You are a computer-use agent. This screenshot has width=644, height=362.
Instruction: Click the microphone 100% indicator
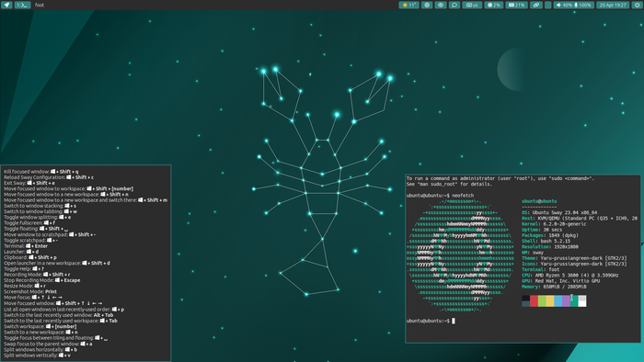583,5
